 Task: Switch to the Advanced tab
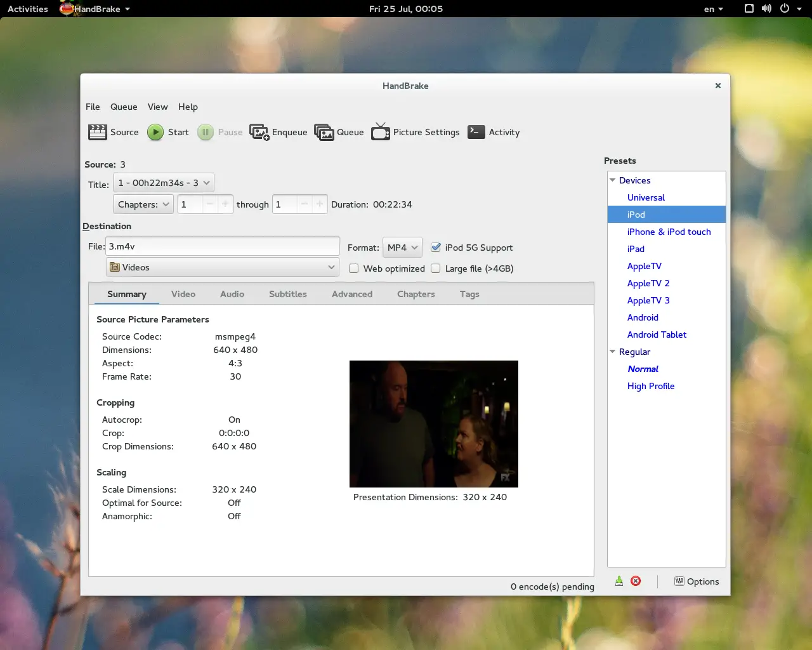pos(352,294)
